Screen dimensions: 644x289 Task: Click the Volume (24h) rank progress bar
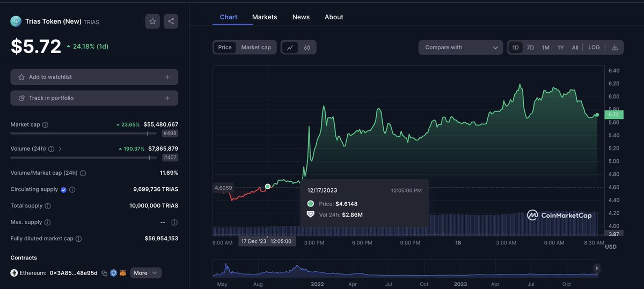click(x=83, y=158)
